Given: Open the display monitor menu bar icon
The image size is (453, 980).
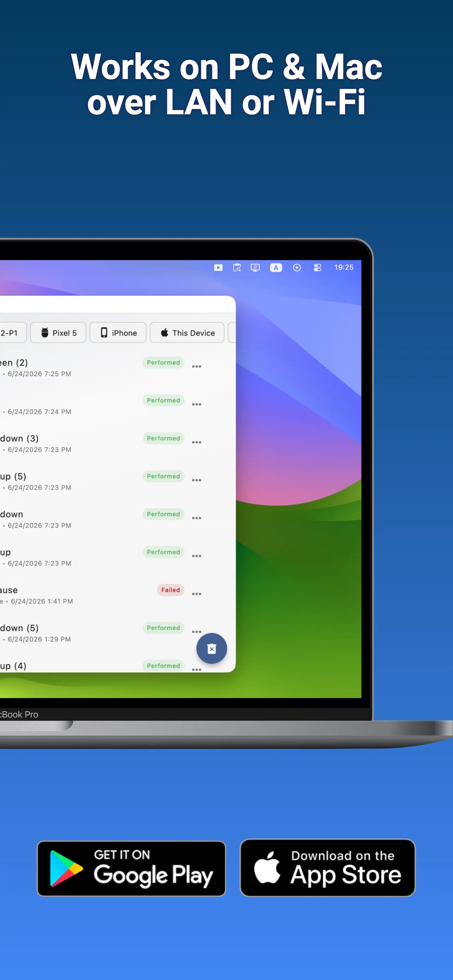Looking at the screenshot, I should (255, 267).
